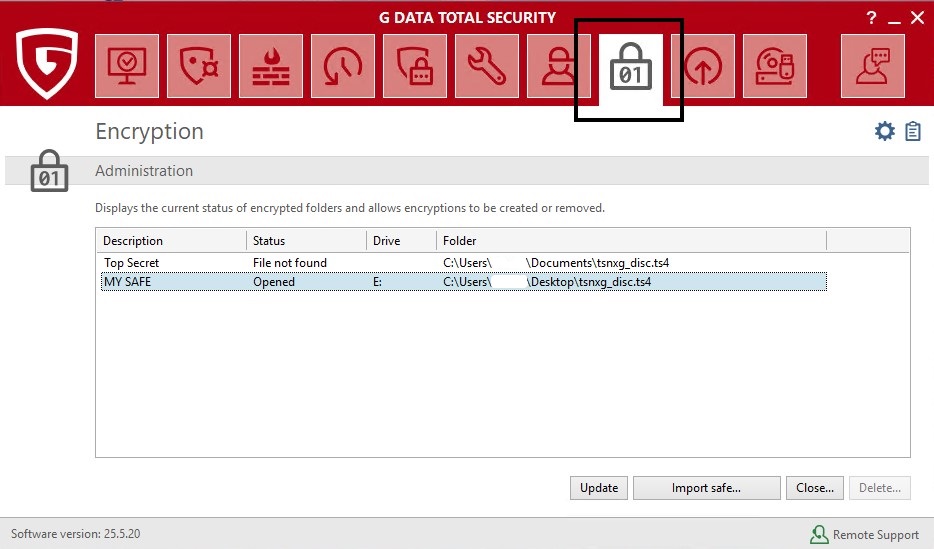Click the Remote Support person icon
Viewport: 934px width, 549px height.
tap(819, 534)
